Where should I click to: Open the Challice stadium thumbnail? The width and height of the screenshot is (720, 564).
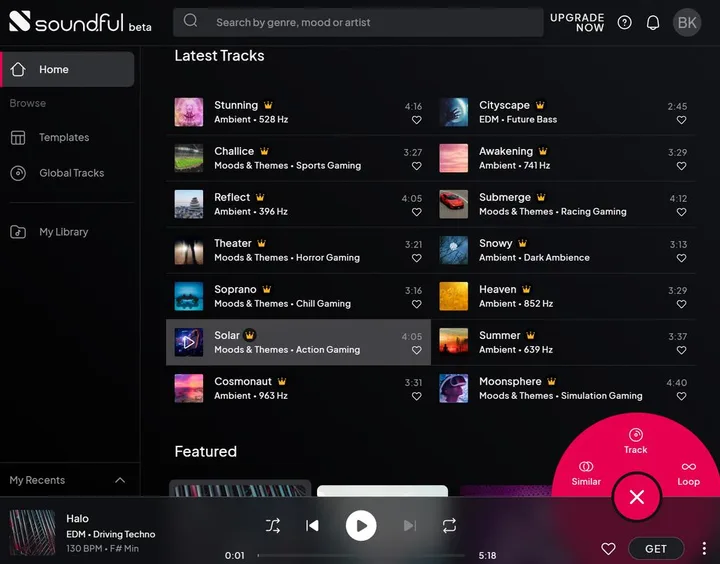pos(189,158)
